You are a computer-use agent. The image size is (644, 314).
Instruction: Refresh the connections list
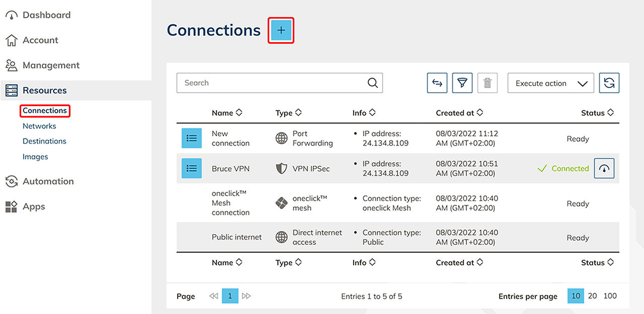pyautogui.click(x=609, y=83)
